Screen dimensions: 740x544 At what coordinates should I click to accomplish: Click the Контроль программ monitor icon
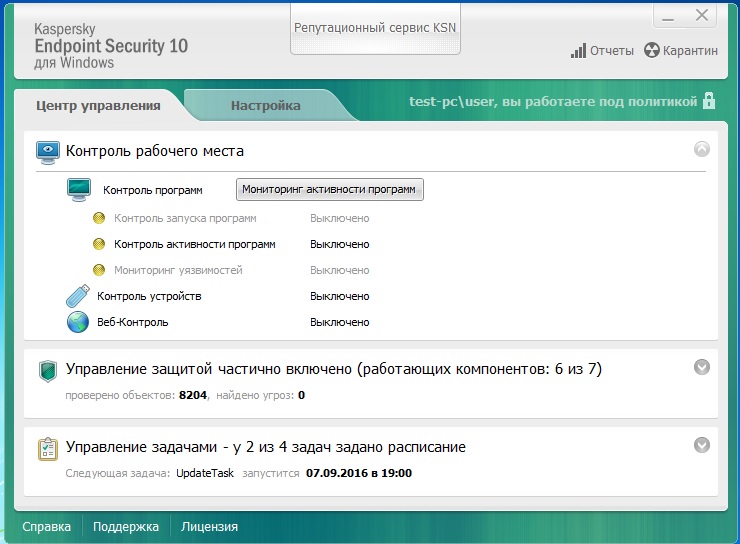pos(79,189)
